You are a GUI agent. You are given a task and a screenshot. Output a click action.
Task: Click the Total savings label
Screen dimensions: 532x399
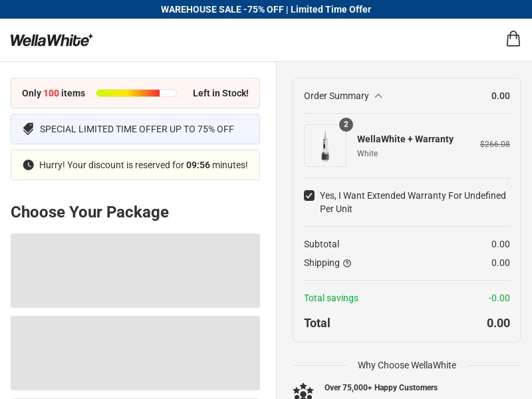331,298
